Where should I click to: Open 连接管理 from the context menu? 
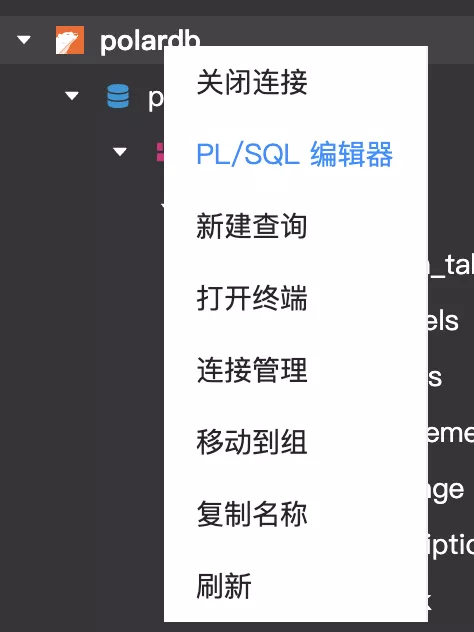click(252, 370)
